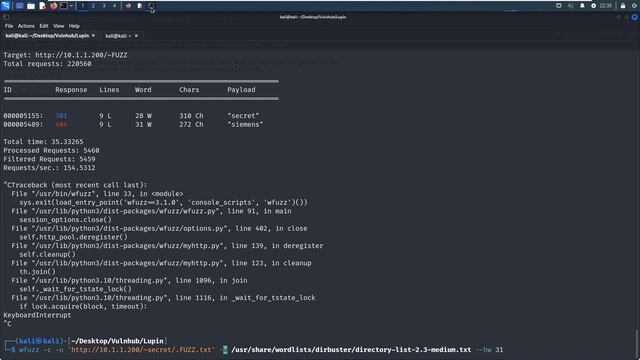640x360 pixels.
Task: Click the ~/Desktop/Vulnhub/Lupin prompt path
Action: click(118, 341)
